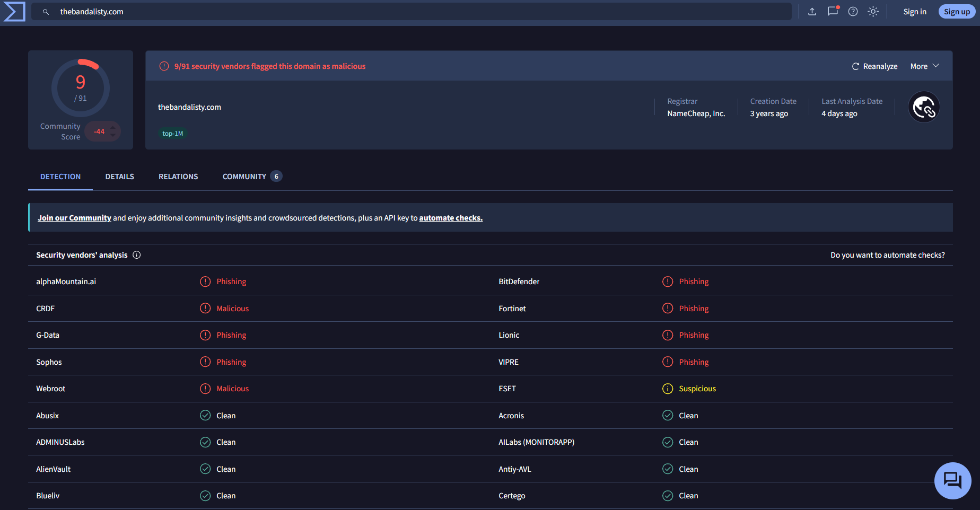Click the info icon beside Security vendors' analysis

click(x=137, y=255)
